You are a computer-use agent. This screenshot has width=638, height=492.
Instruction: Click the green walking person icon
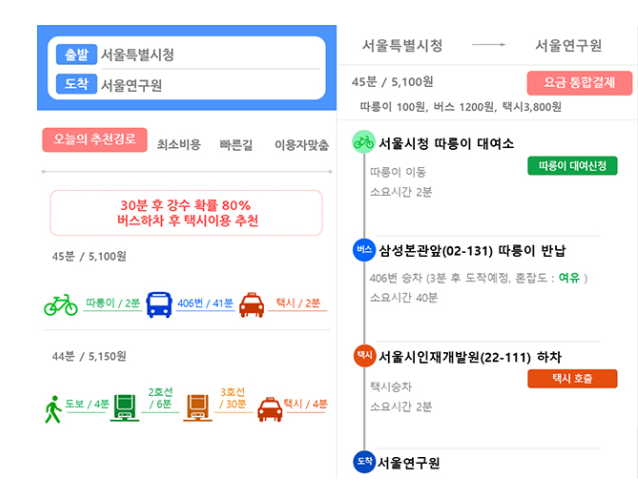pyautogui.click(x=53, y=409)
